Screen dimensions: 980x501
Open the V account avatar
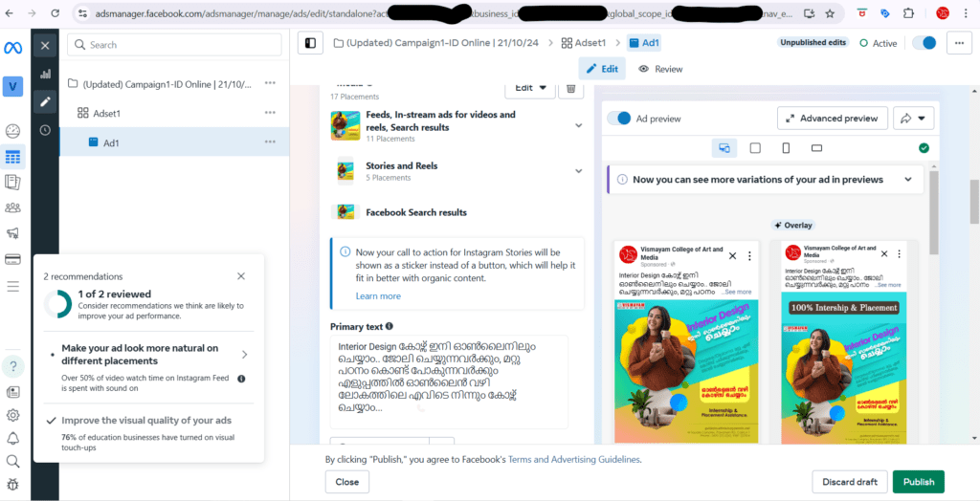pos(12,86)
